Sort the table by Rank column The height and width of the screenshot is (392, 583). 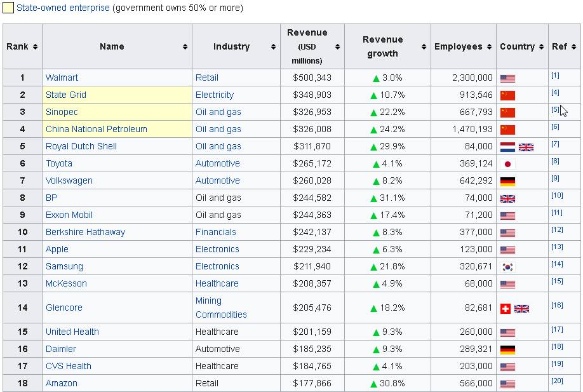22,46
